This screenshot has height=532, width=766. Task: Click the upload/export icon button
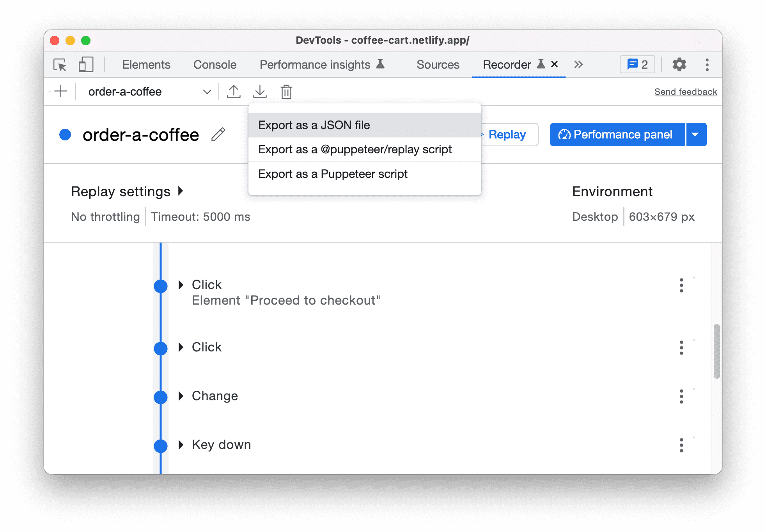(233, 92)
